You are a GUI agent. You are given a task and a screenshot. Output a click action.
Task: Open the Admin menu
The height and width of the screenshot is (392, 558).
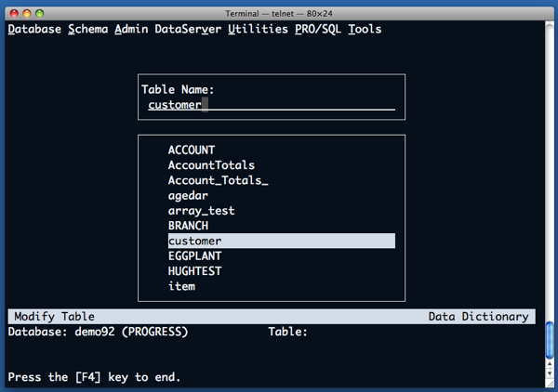tap(131, 29)
